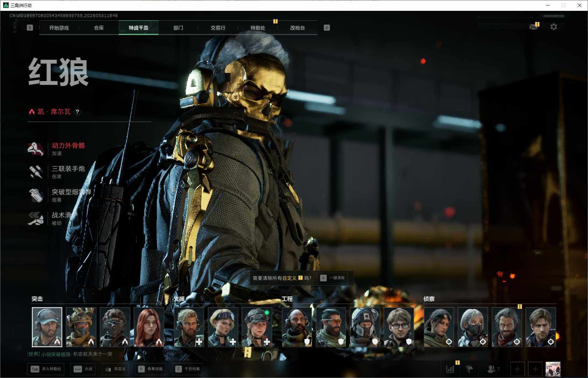Click the first empty teammate plus slot

pyautogui.click(x=517, y=369)
